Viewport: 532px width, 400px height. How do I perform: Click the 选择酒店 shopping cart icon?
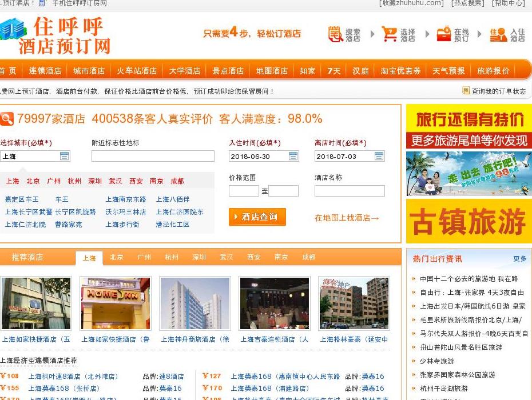pos(389,34)
